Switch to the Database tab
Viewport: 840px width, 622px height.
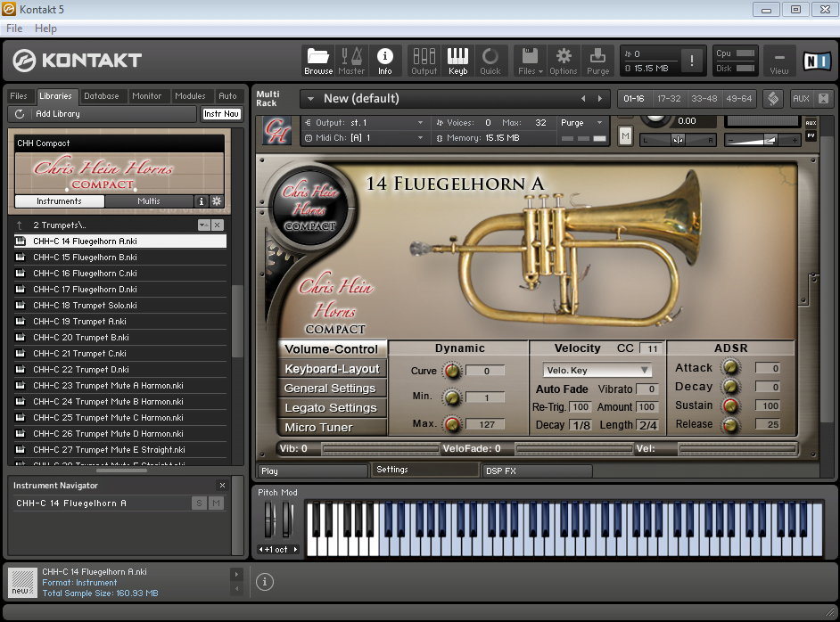point(102,96)
